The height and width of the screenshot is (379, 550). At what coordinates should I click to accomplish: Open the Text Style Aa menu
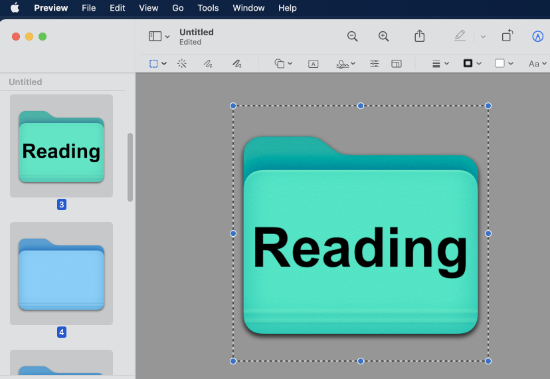(x=534, y=64)
